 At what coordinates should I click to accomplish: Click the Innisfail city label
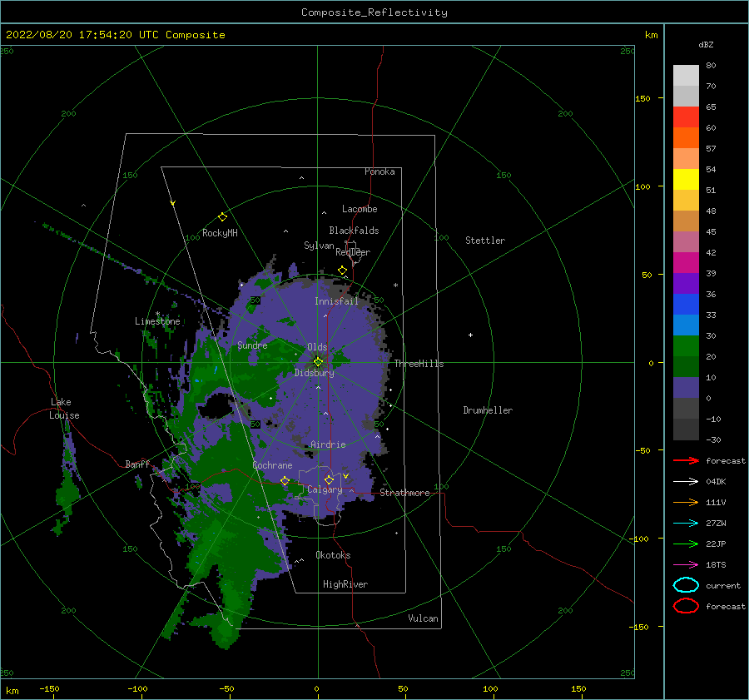336,301
